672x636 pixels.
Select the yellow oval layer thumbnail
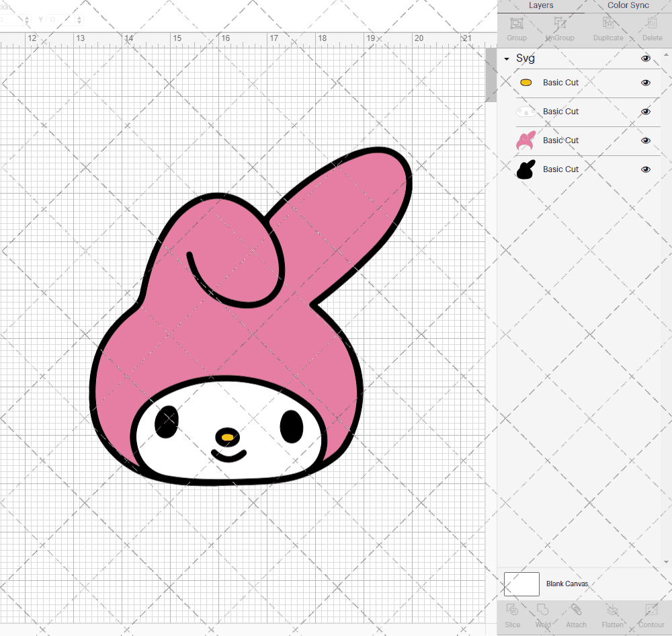(x=526, y=83)
